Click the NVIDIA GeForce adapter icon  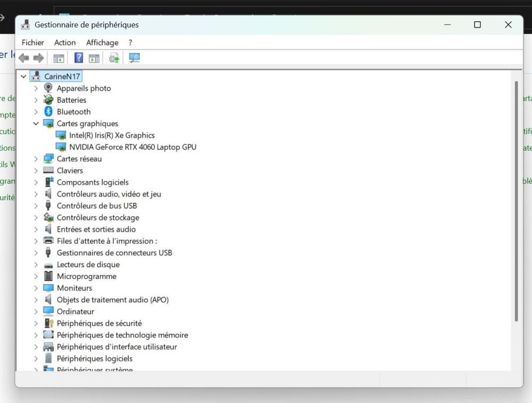[x=61, y=147]
